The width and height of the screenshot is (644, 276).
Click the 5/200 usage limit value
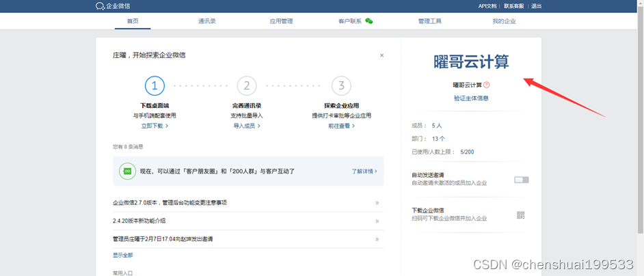coord(468,152)
